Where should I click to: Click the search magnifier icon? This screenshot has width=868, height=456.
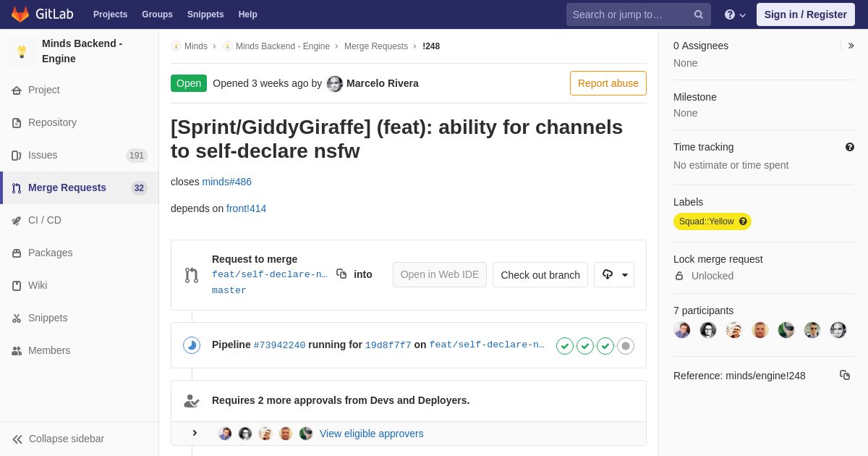tap(699, 14)
